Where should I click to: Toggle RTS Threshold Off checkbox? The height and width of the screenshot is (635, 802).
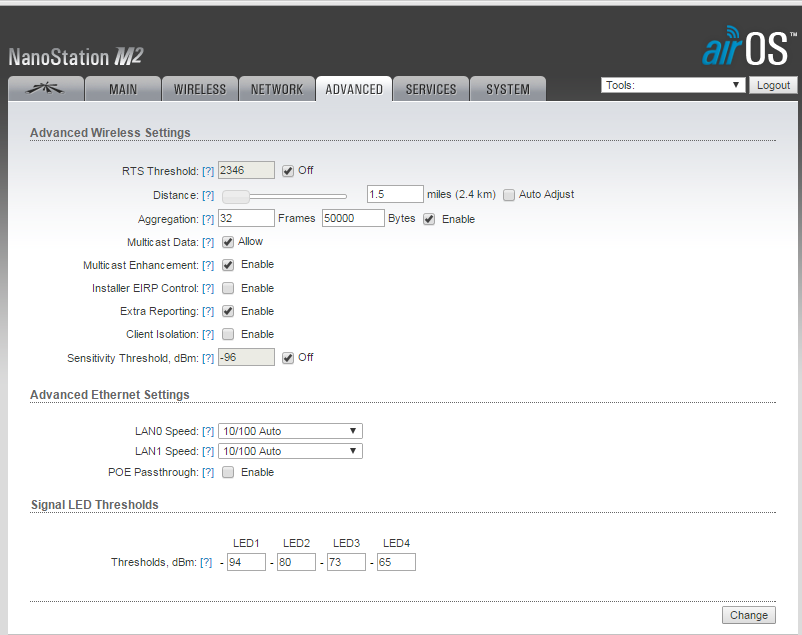[x=288, y=171]
